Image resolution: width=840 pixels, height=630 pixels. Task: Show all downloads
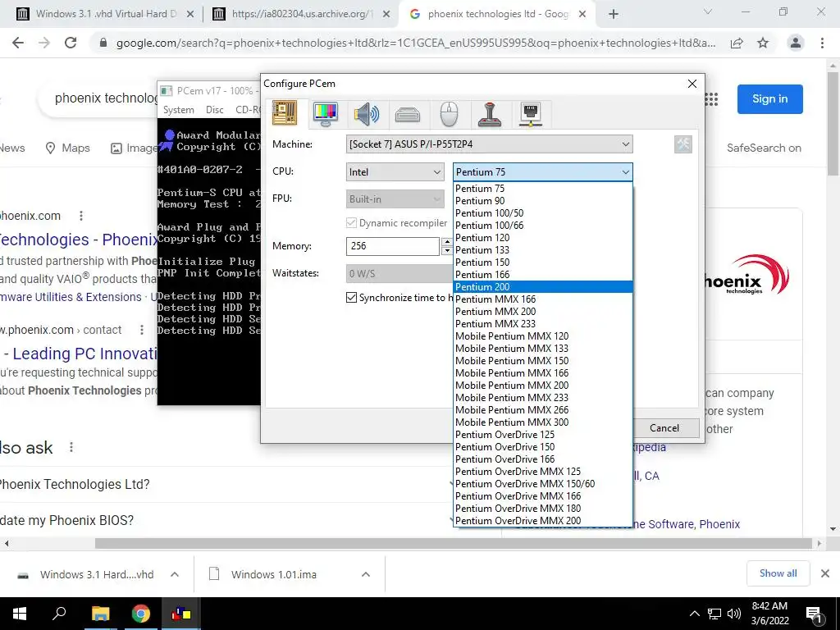pos(778,573)
